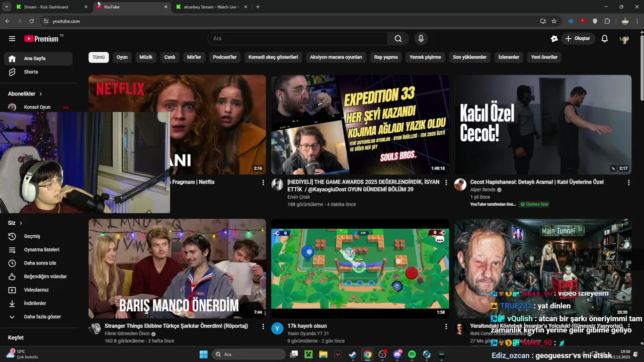
Task: Open Konsol Oyun subscription channel
Action: (38, 107)
